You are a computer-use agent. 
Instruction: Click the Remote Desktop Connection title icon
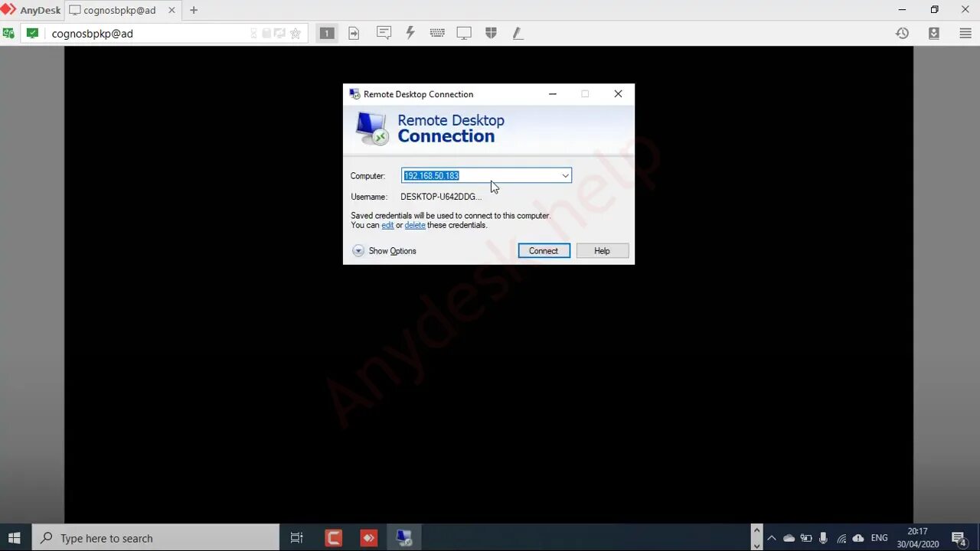coord(354,94)
